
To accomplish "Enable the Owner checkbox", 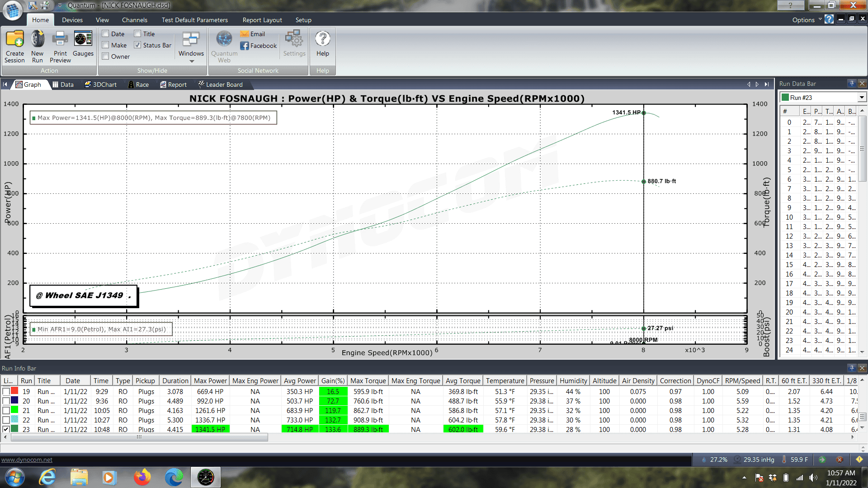I will [105, 56].
